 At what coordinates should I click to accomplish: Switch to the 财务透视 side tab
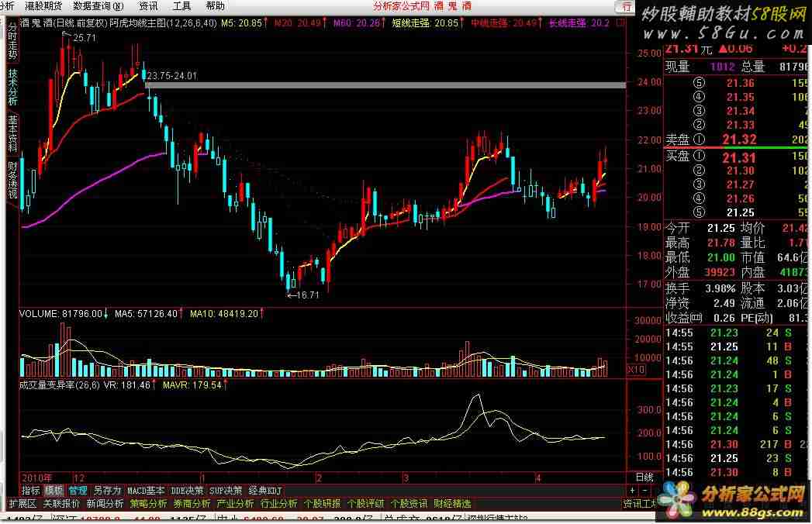(x=12, y=179)
